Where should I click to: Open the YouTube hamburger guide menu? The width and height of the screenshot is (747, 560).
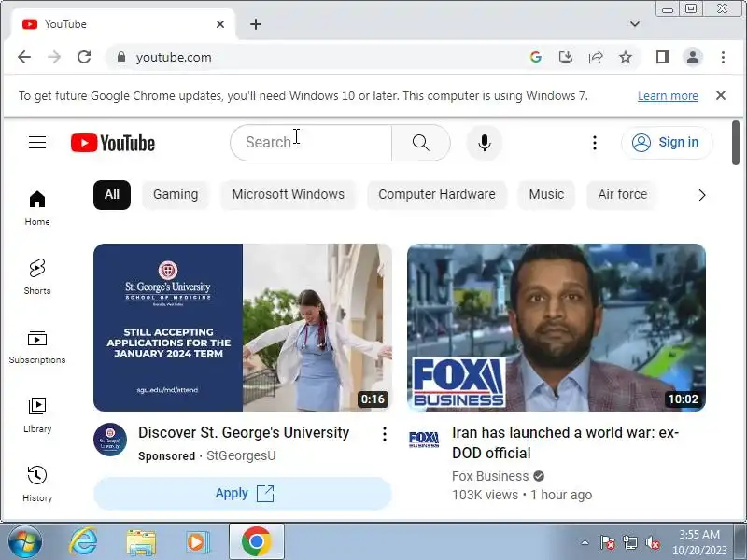pyautogui.click(x=37, y=143)
